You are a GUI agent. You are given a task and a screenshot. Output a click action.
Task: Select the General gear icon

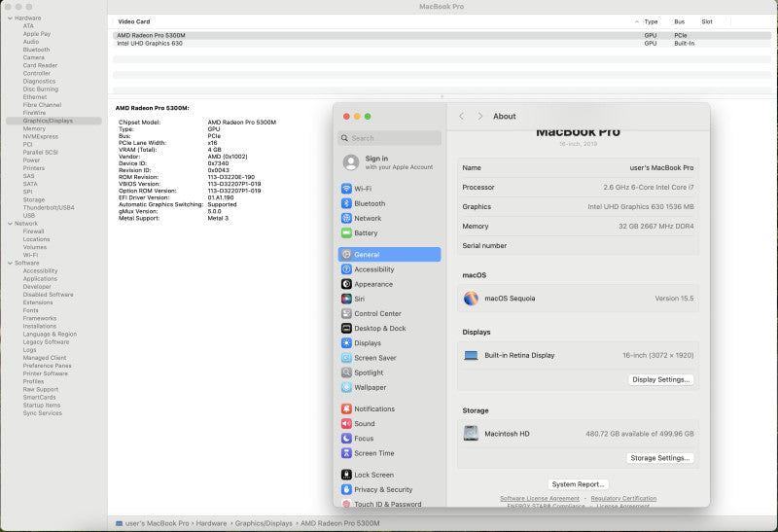(x=346, y=255)
